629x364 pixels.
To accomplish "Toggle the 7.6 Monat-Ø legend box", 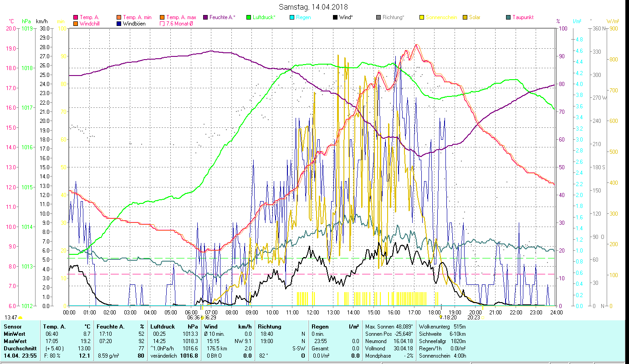I will [x=162, y=24].
